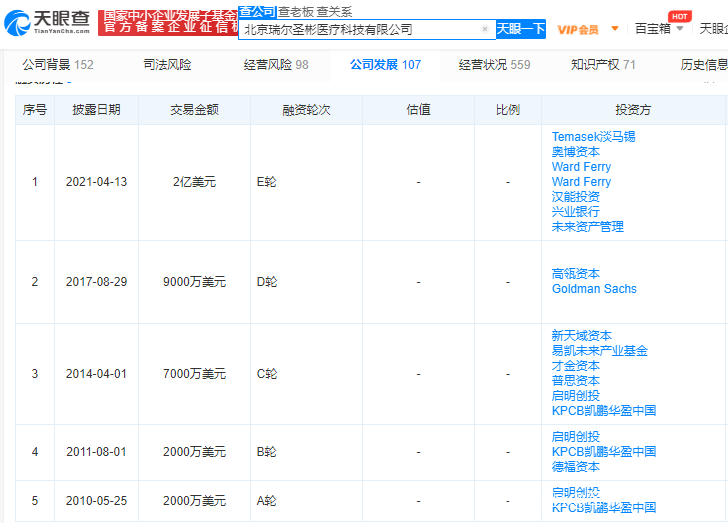Screen dimensions: 728x523
Task: Click the red 国家中小企业发展子基金 banner
Action: [168, 22]
